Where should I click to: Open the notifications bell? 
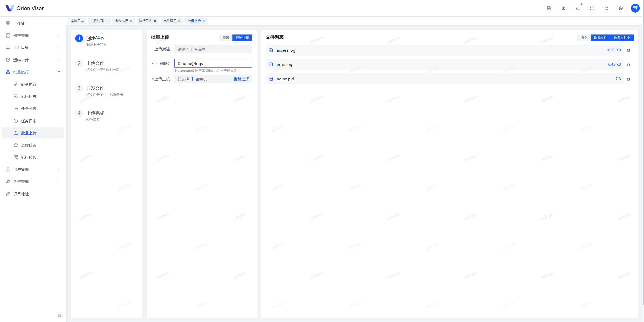click(578, 8)
